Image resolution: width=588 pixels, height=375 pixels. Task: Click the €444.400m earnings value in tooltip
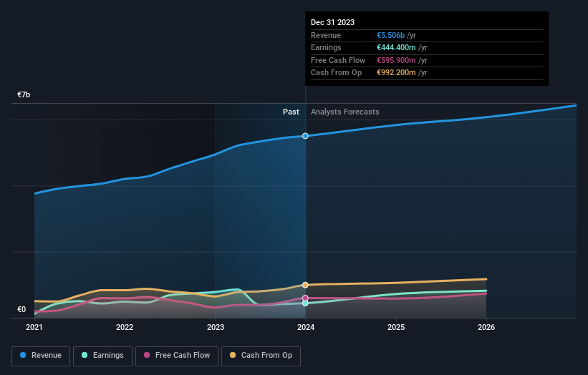click(x=396, y=47)
